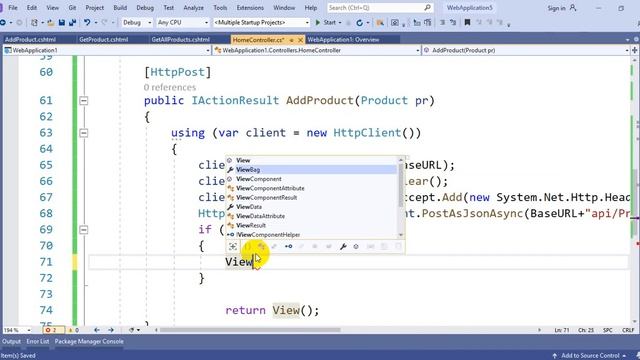Open the Output panel tab
This screenshot has height=360, width=640.
(x=11, y=342)
